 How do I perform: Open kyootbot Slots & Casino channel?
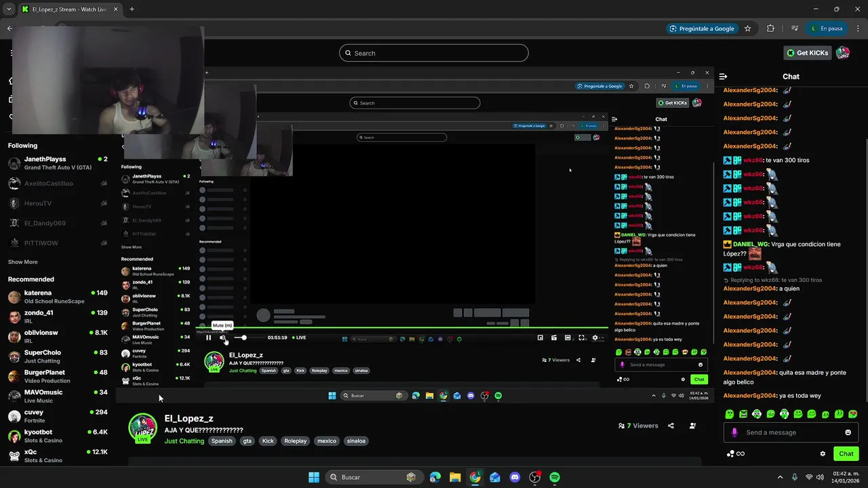tap(58, 436)
